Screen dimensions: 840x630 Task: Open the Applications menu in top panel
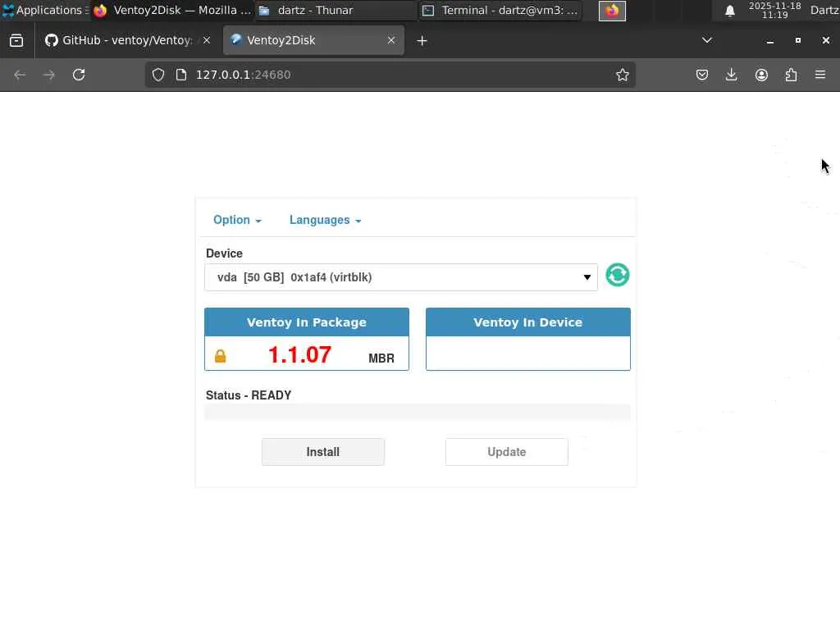[x=45, y=10]
